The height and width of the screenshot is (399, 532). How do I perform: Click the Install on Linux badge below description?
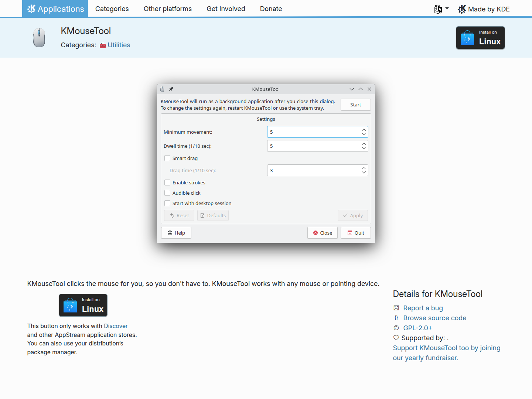point(83,305)
